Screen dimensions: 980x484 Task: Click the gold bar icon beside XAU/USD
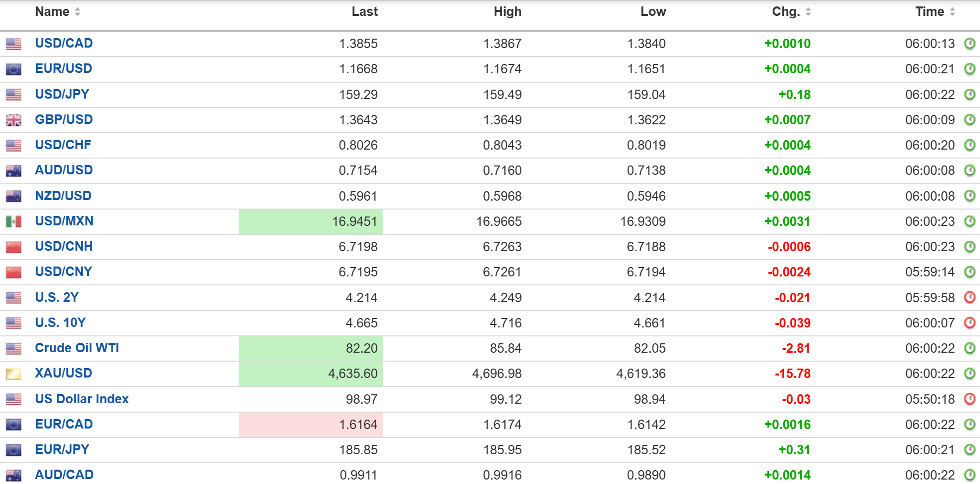coord(13,374)
